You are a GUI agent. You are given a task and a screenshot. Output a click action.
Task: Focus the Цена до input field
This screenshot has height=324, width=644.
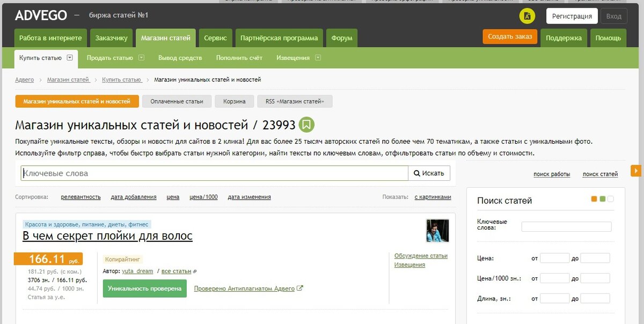point(595,258)
